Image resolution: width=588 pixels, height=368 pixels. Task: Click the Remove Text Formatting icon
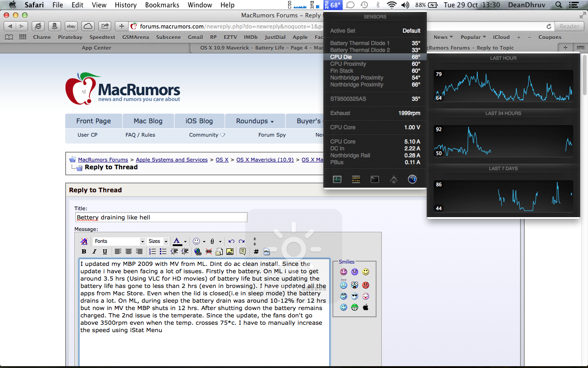tap(84, 241)
